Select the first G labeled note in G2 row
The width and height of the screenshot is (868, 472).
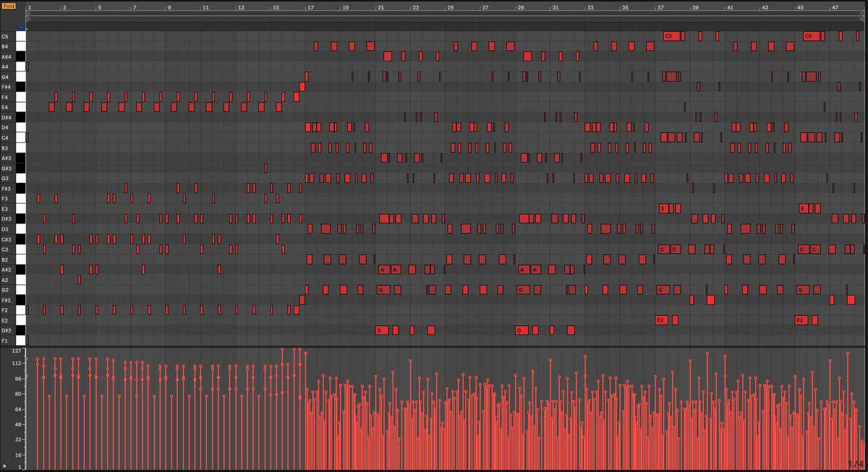(x=383, y=290)
